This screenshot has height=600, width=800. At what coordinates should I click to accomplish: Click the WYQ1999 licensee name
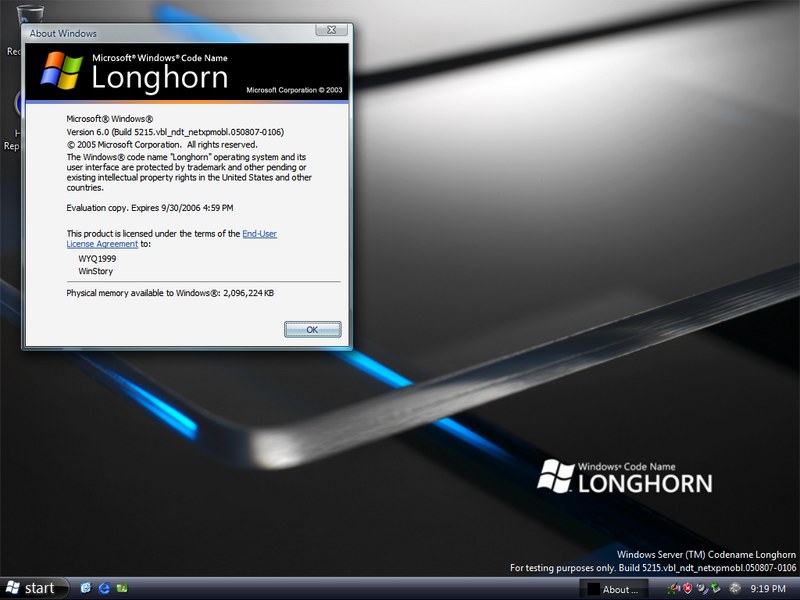97,259
